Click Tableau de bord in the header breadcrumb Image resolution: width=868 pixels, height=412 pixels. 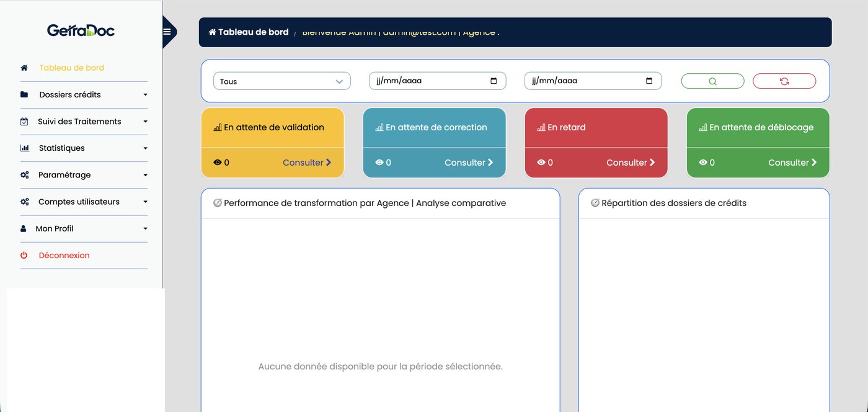click(x=253, y=32)
